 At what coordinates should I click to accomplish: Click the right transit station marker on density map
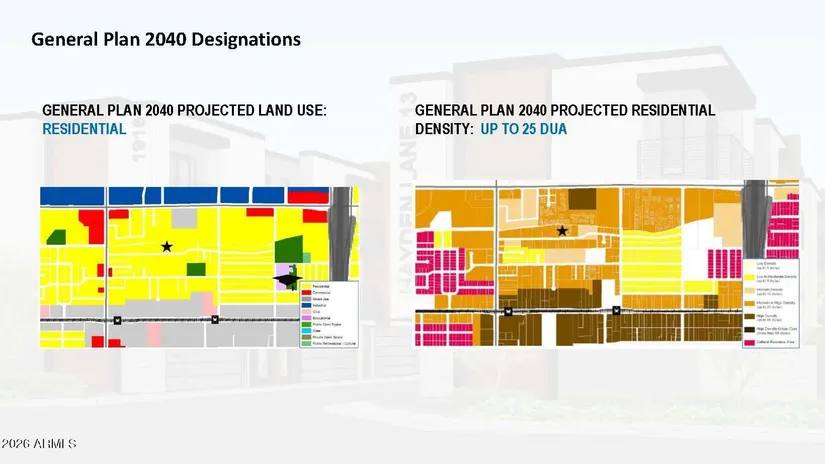click(618, 311)
